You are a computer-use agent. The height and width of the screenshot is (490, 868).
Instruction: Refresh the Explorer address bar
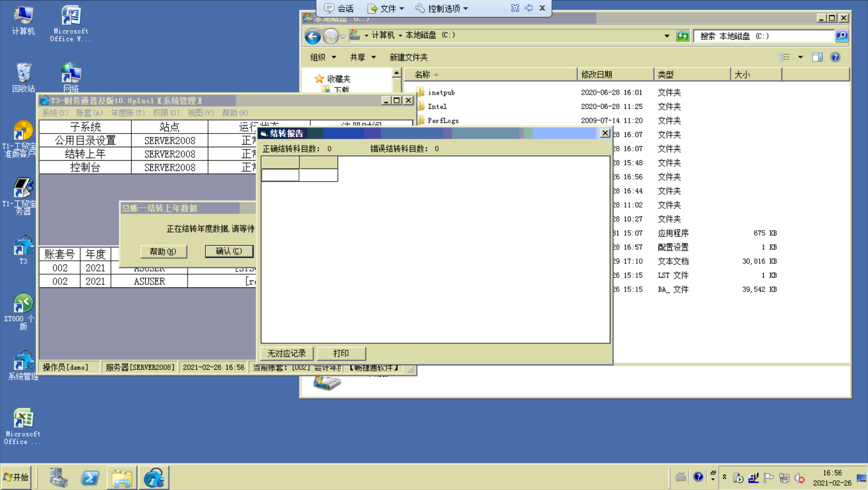(682, 36)
